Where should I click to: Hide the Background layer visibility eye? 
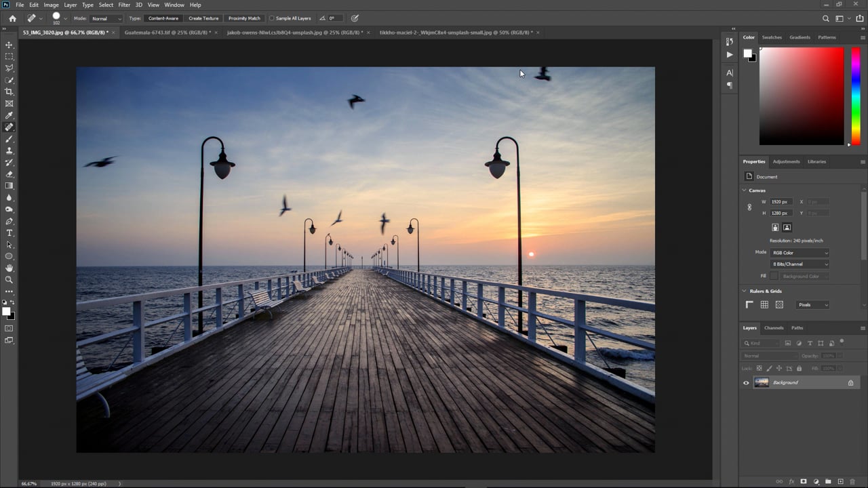(x=746, y=383)
